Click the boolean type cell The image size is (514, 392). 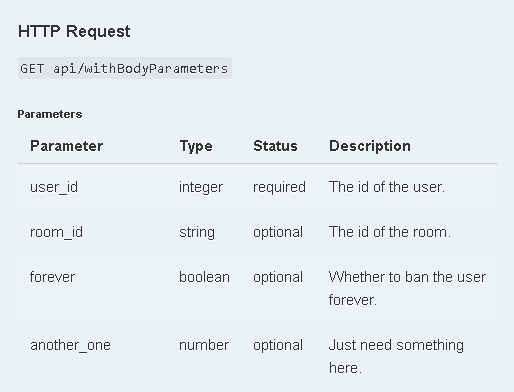[x=204, y=277]
